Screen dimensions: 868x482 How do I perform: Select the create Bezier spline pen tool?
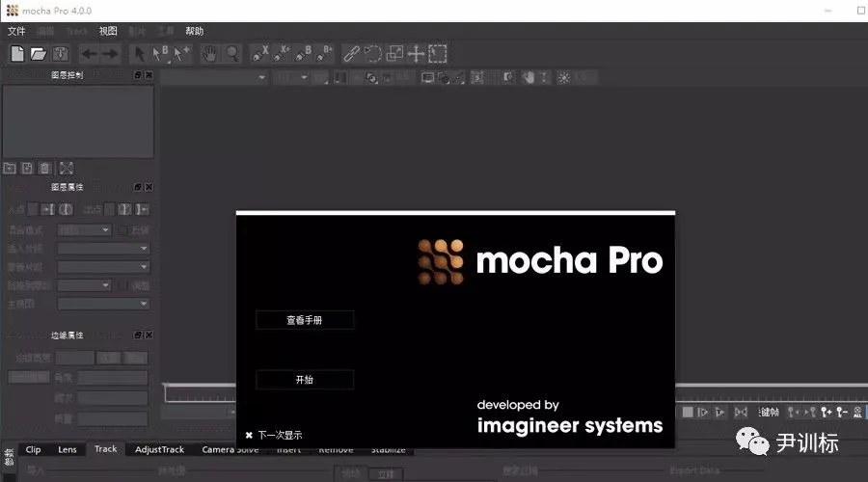click(303, 54)
